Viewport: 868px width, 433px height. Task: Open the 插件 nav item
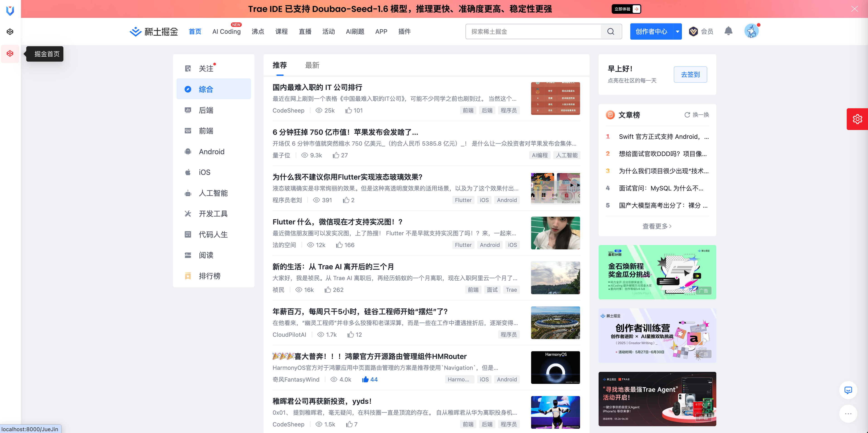tap(404, 31)
